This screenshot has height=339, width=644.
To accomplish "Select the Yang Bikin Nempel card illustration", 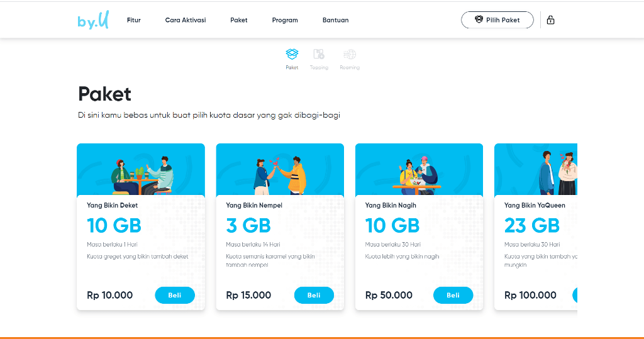I will click(x=280, y=169).
